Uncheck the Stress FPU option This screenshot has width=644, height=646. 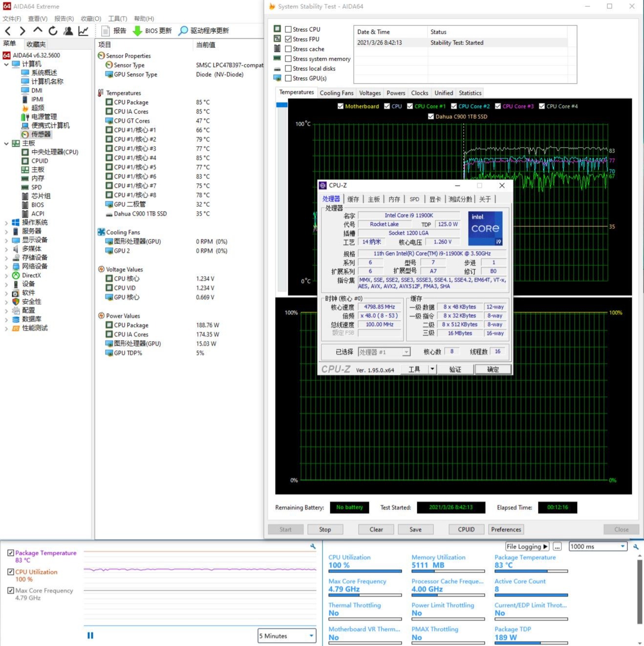tap(288, 39)
